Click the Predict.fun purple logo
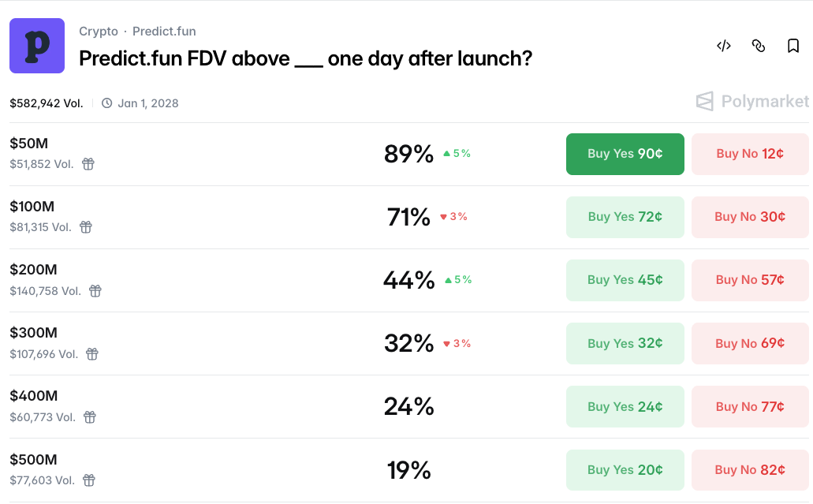 click(37, 46)
